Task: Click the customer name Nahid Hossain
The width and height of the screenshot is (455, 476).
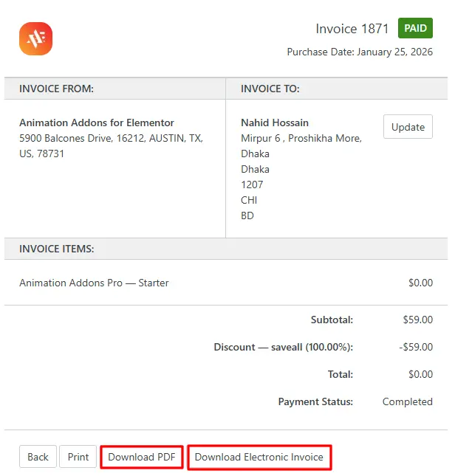Action: click(x=275, y=123)
